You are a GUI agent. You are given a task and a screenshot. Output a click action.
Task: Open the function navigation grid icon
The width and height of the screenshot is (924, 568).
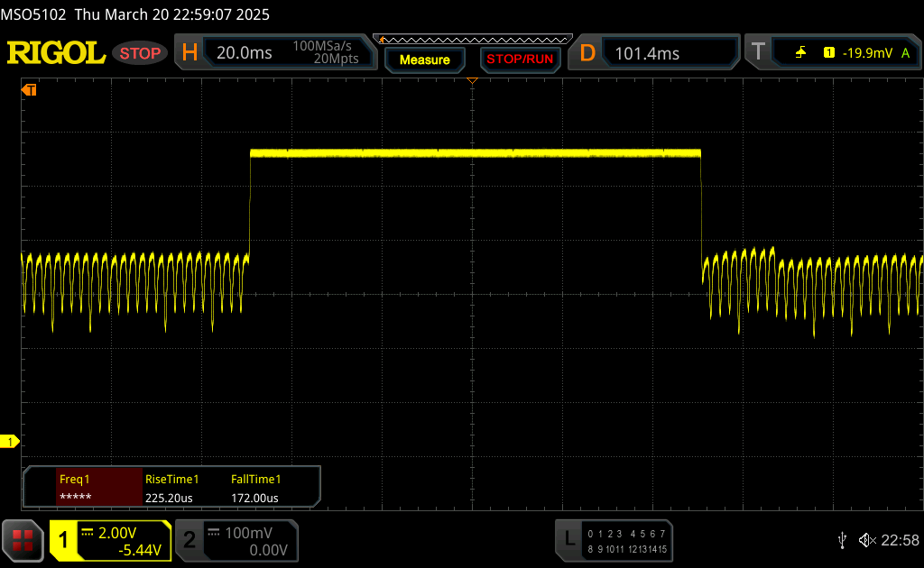coord(23,540)
